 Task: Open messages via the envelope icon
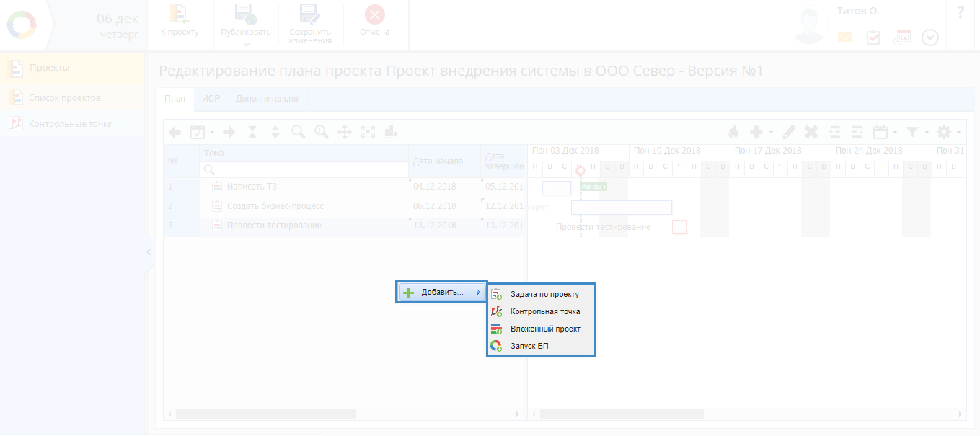point(844,37)
